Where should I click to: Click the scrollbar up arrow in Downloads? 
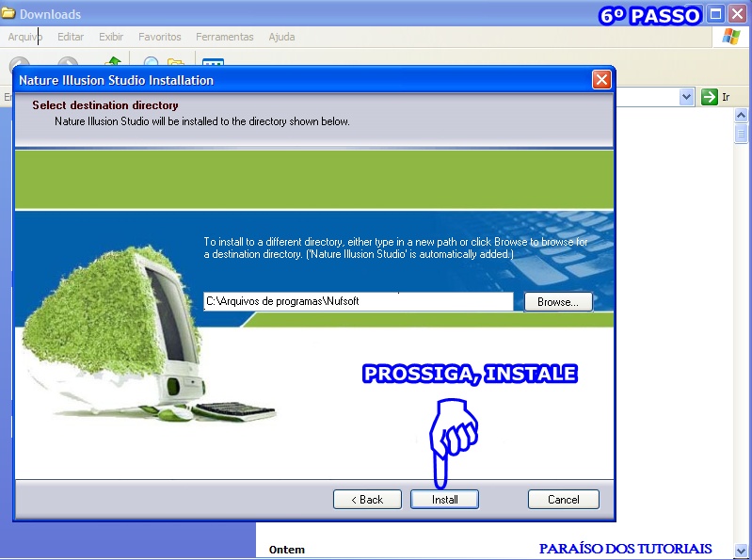tap(741, 115)
